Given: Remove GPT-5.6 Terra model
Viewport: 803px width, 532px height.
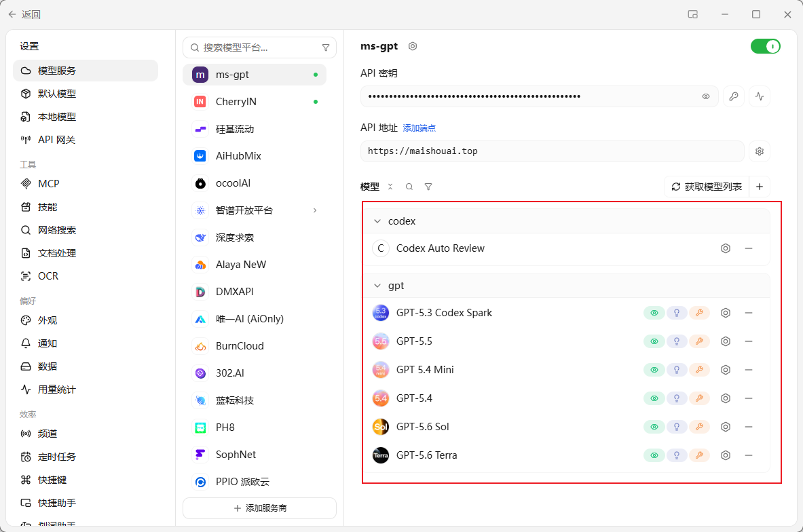Looking at the screenshot, I should (749, 455).
